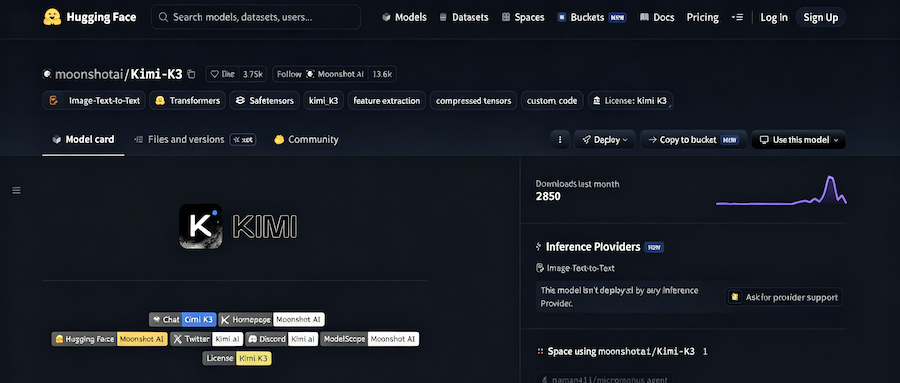Open Copy to bucket option

pos(693,140)
